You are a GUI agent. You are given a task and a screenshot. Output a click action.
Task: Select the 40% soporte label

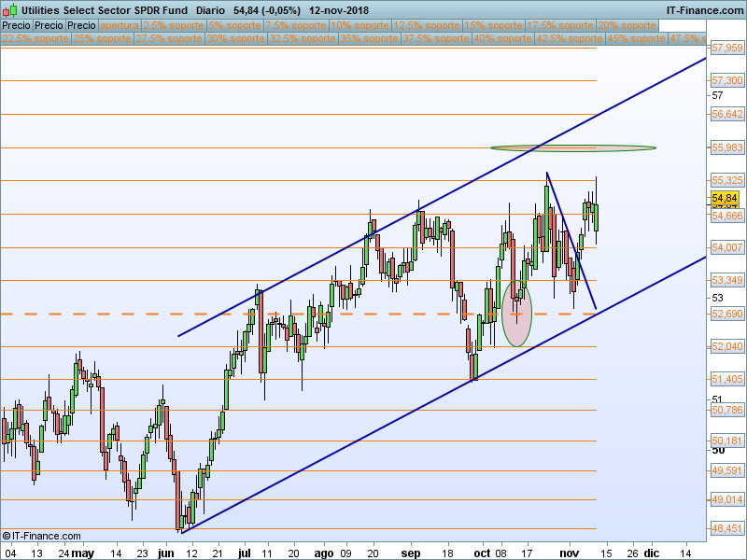pyautogui.click(x=503, y=38)
